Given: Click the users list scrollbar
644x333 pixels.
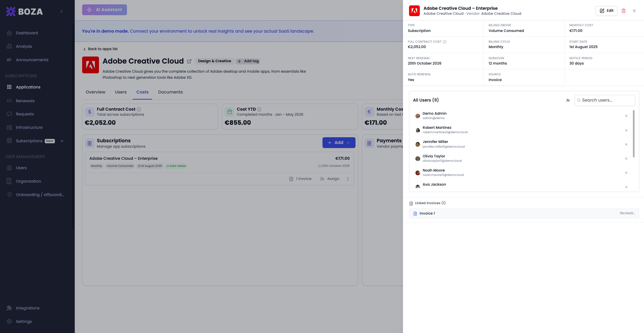Looking at the screenshot, I should coord(634,134).
